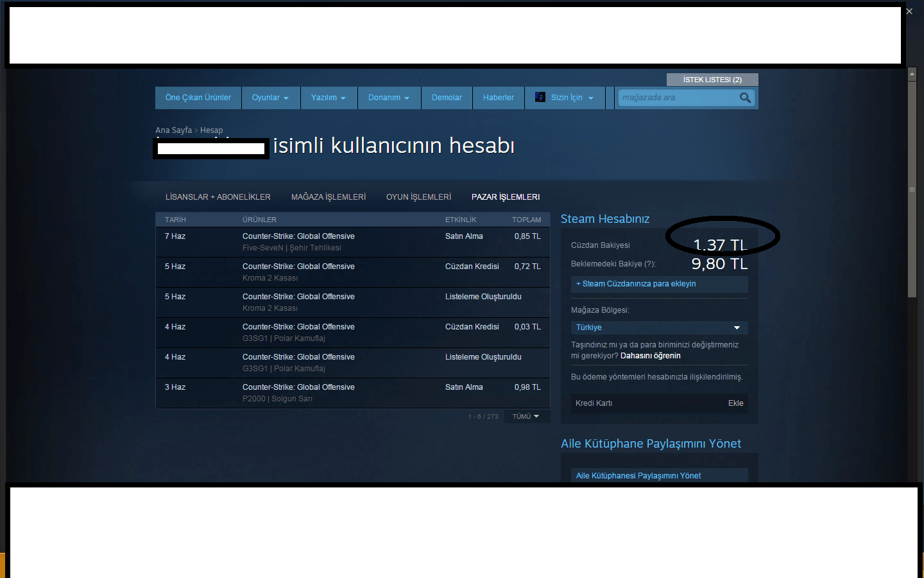
Task: Click the 0,72 TL total value
Action: click(527, 267)
